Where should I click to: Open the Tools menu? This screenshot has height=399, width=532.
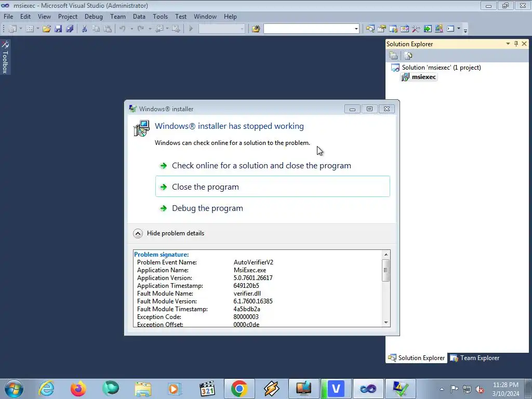point(160,16)
